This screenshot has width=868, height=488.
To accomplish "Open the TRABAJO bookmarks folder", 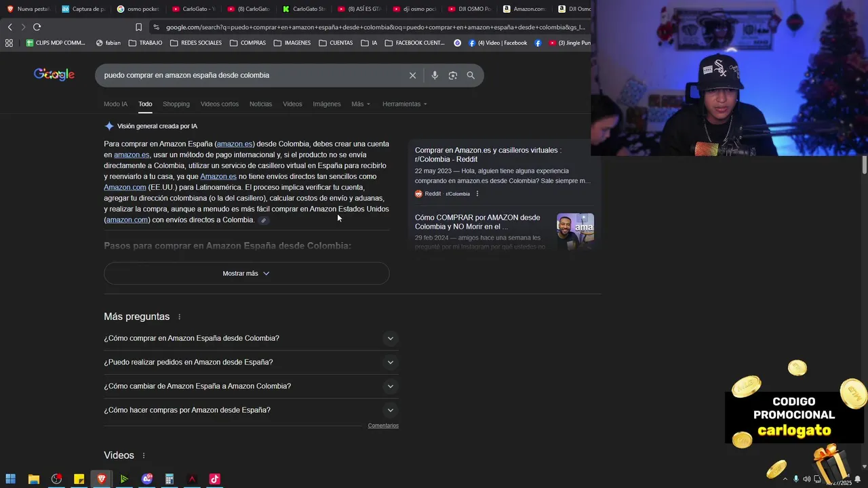I will [145, 43].
